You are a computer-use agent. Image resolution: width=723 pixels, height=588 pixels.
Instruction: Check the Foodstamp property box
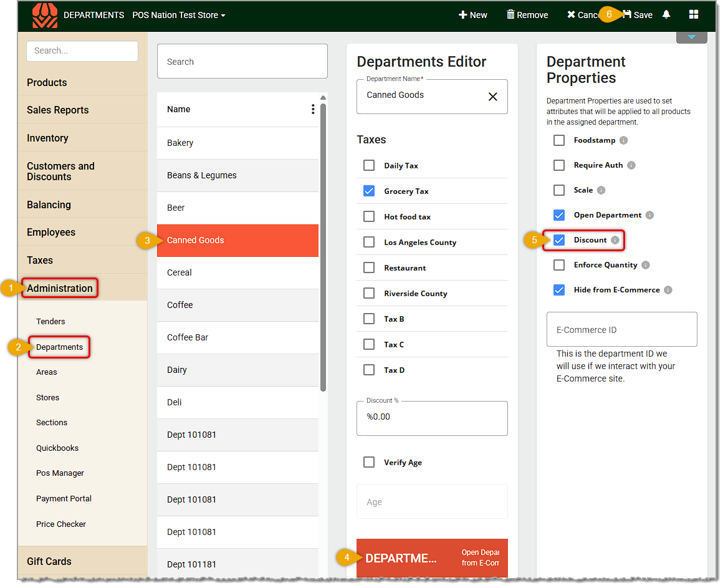(x=559, y=140)
